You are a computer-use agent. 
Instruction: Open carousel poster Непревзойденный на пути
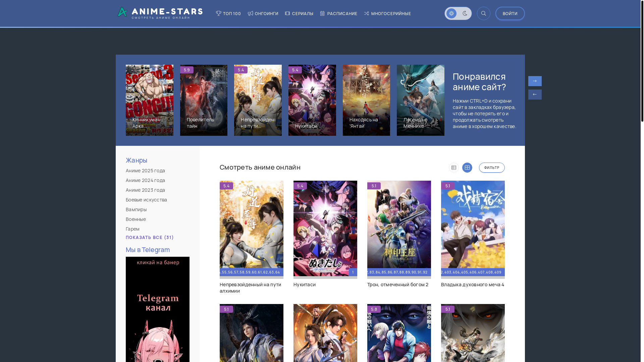(x=258, y=100)
